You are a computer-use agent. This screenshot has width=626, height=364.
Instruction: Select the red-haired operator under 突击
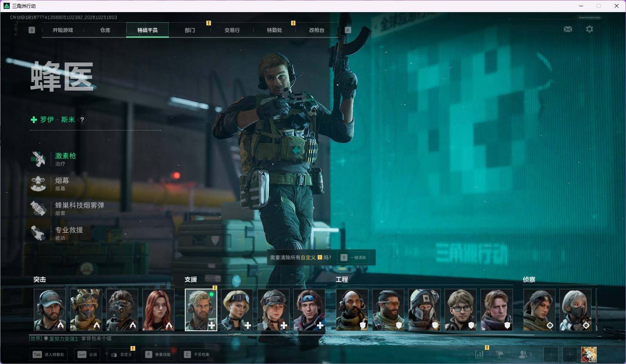click(158, 310)
